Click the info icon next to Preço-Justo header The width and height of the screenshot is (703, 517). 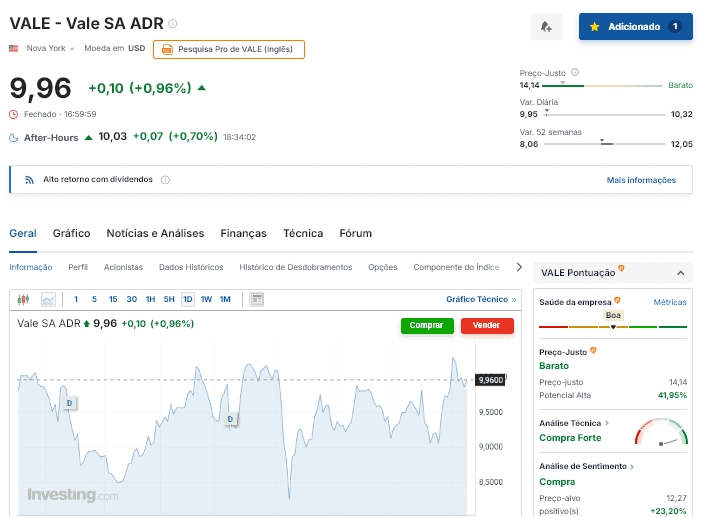click(x=575, y=72)
